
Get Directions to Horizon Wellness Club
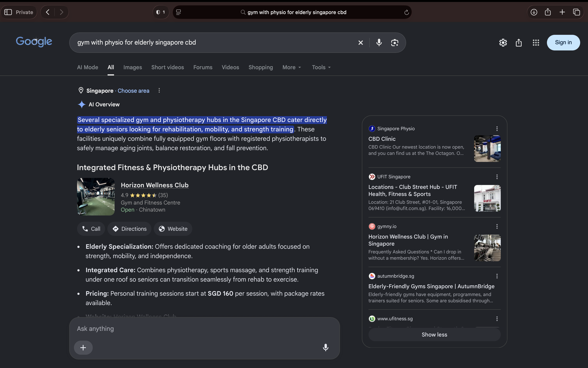coord(129,229)
